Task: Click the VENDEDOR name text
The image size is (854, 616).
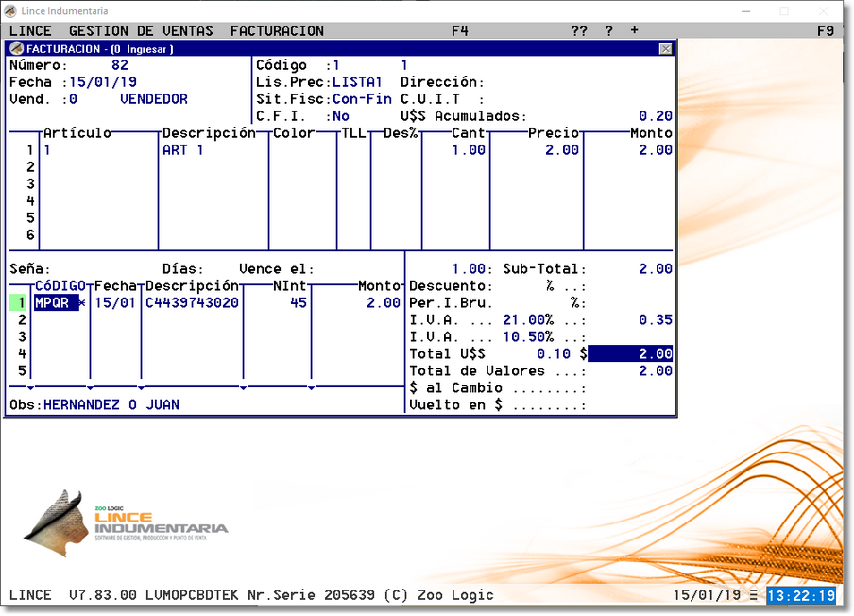Action: (154, 99)
